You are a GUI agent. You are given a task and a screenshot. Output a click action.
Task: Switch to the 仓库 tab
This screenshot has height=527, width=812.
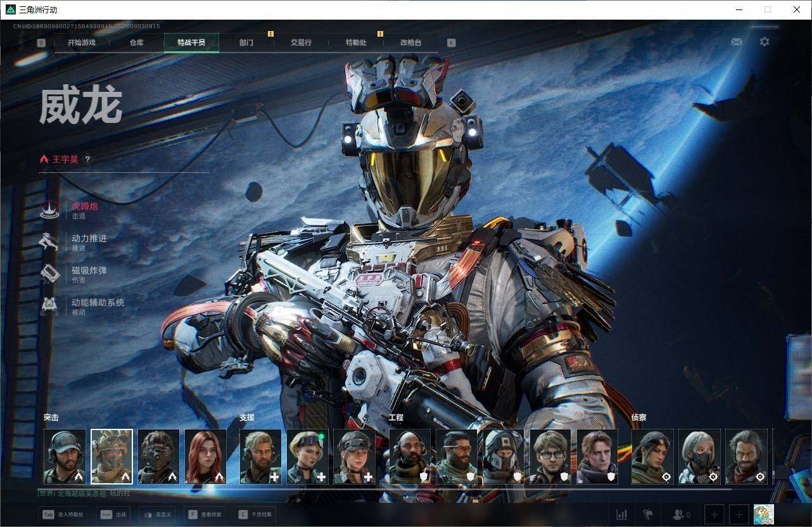pyautogui.click(x=136, y=42)
